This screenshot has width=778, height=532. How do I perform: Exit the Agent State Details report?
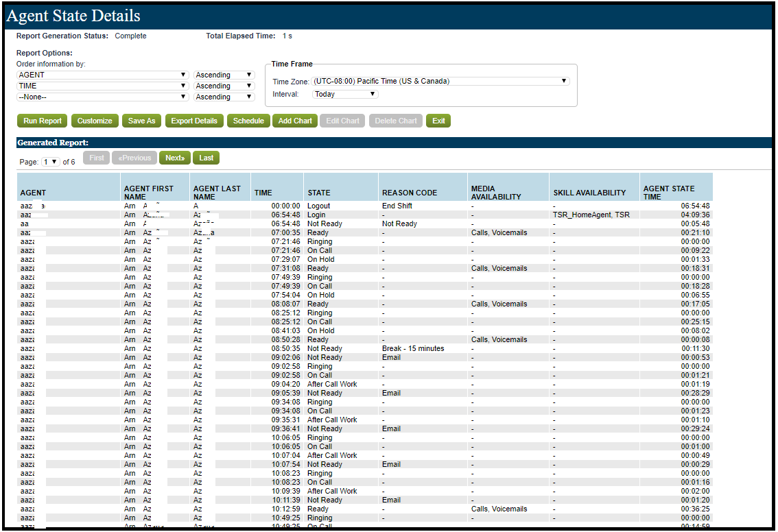(x=438, y=121)
